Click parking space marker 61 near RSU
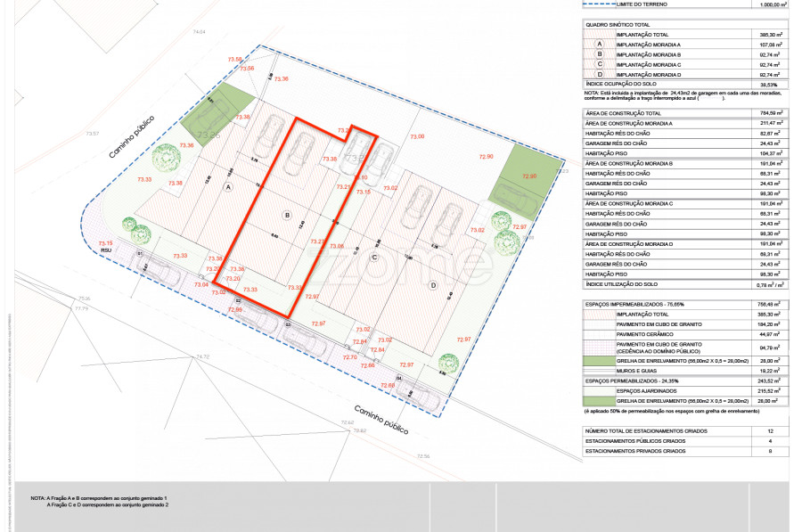 point(141,255)
